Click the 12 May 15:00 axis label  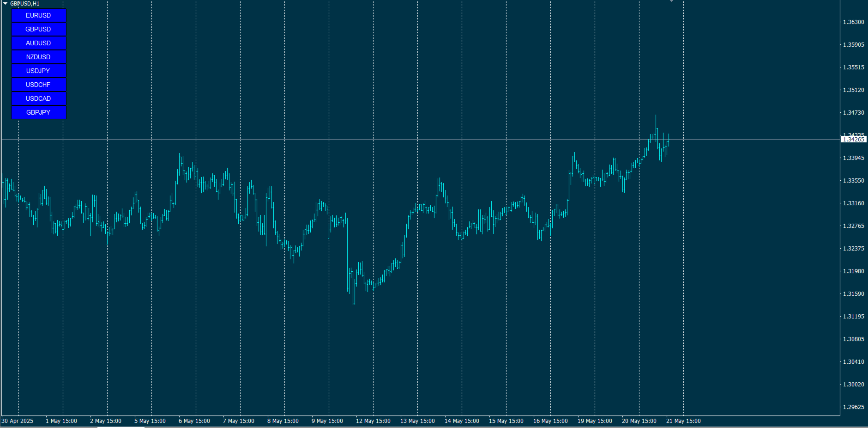374,421
